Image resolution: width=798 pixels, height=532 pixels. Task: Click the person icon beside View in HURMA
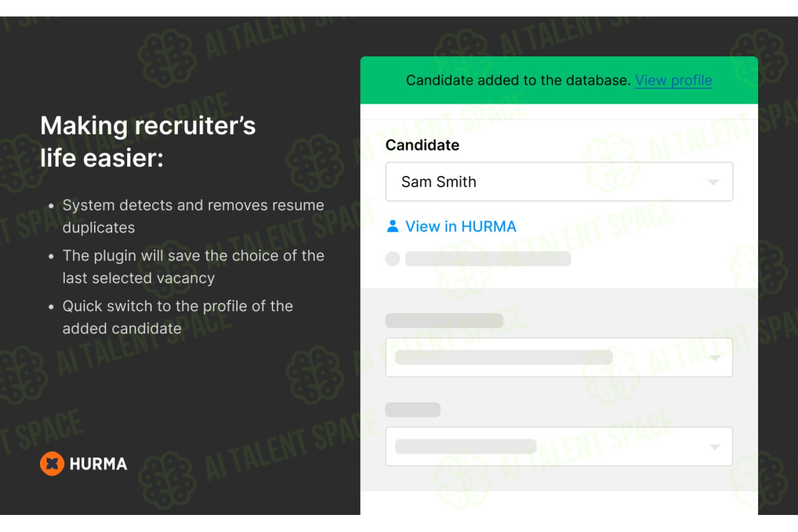pos(393,226)
